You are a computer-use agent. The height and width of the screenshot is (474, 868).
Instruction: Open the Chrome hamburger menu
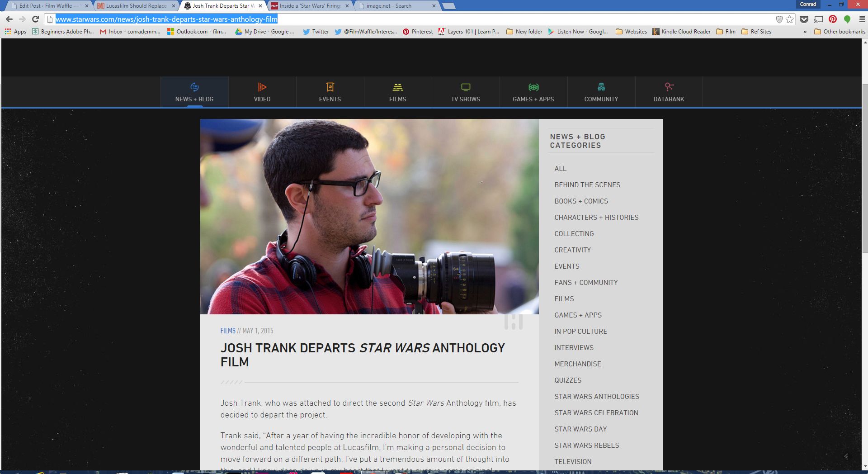[862, 19]
